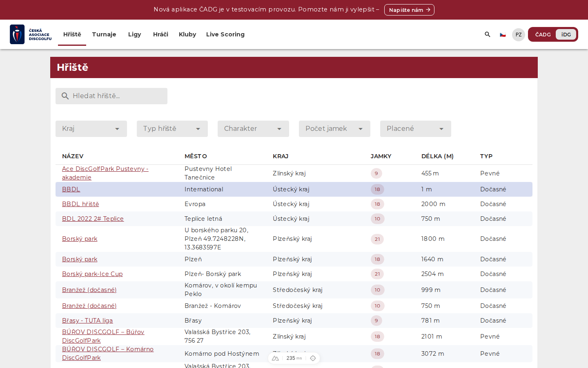Open the Borský park-Ice Cup link
This screenshot has height=368, width=588.
coord(92,274)
